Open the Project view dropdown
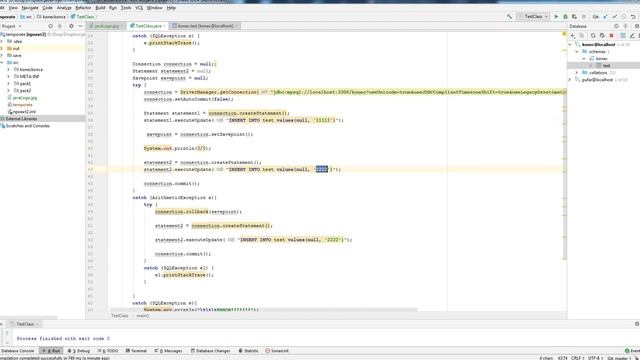640x360 pixels. point(11,26)
